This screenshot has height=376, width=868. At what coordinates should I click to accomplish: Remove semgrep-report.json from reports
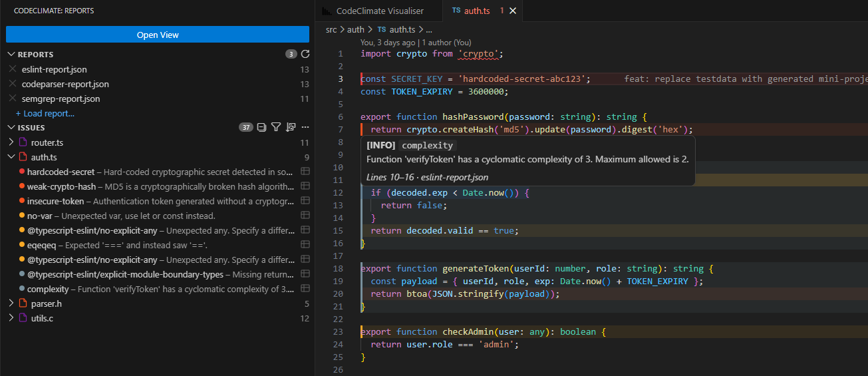click(x=13, y=98)
